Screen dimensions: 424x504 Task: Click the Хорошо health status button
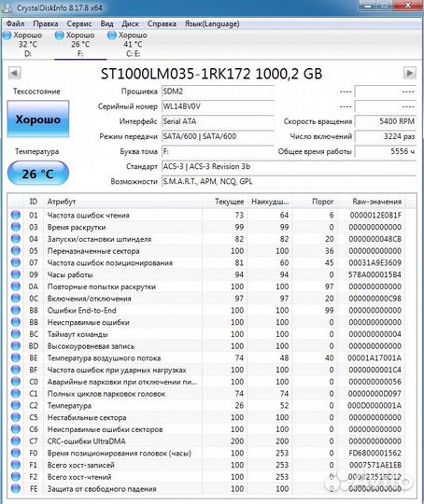click(38, 119)
